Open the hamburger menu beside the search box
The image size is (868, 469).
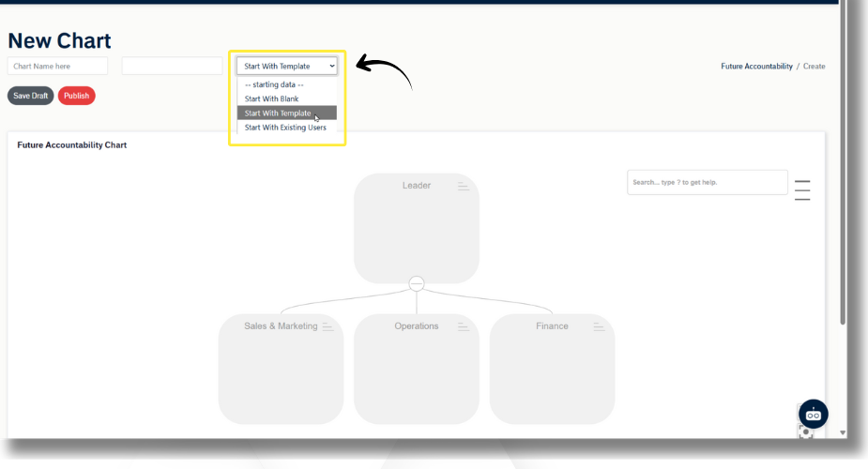[802, 189]
